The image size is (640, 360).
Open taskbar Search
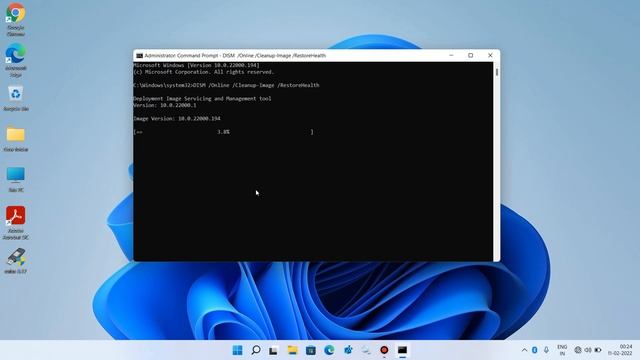[256, 350]
